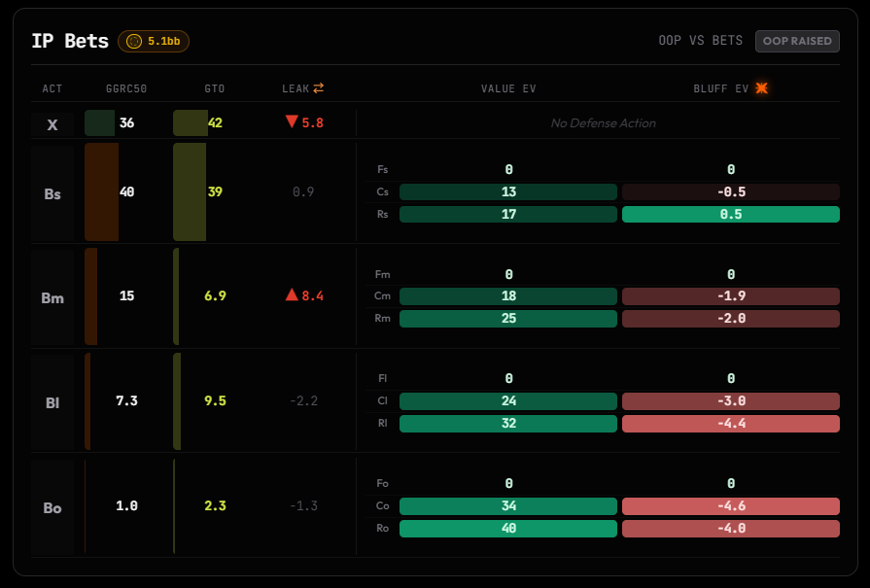Click the orange swap arrows icon beside LEAK

point(319,88)
